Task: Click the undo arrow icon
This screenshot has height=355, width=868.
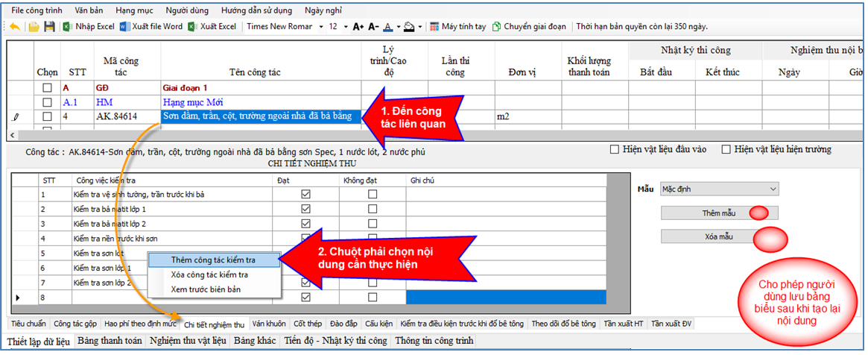Action: (x=13, y=27)
